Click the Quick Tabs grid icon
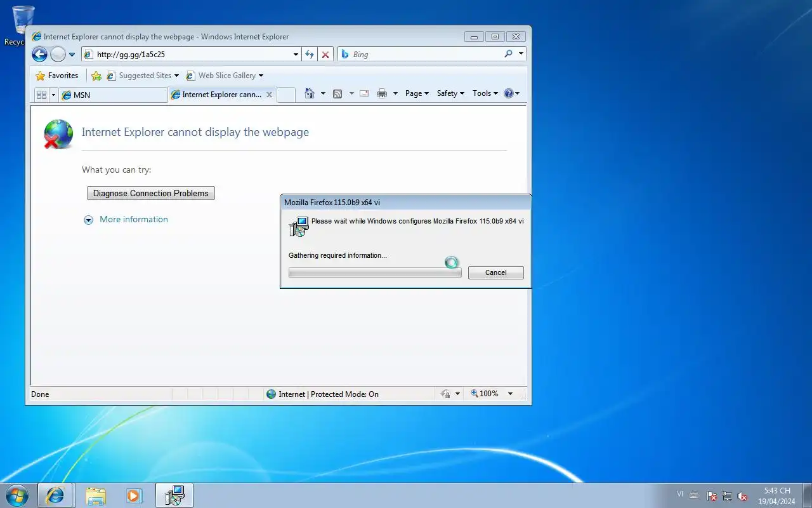 42,95
